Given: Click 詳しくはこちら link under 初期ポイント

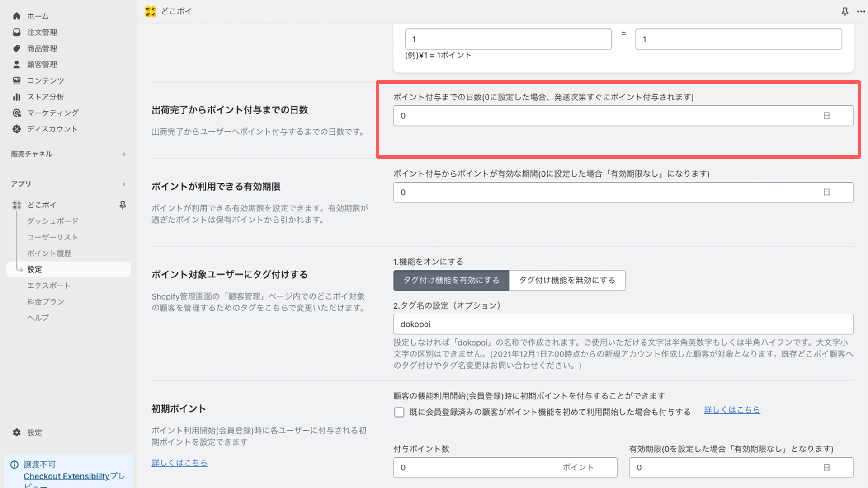Looking at the screenshot, I should [x=179, y=463].
